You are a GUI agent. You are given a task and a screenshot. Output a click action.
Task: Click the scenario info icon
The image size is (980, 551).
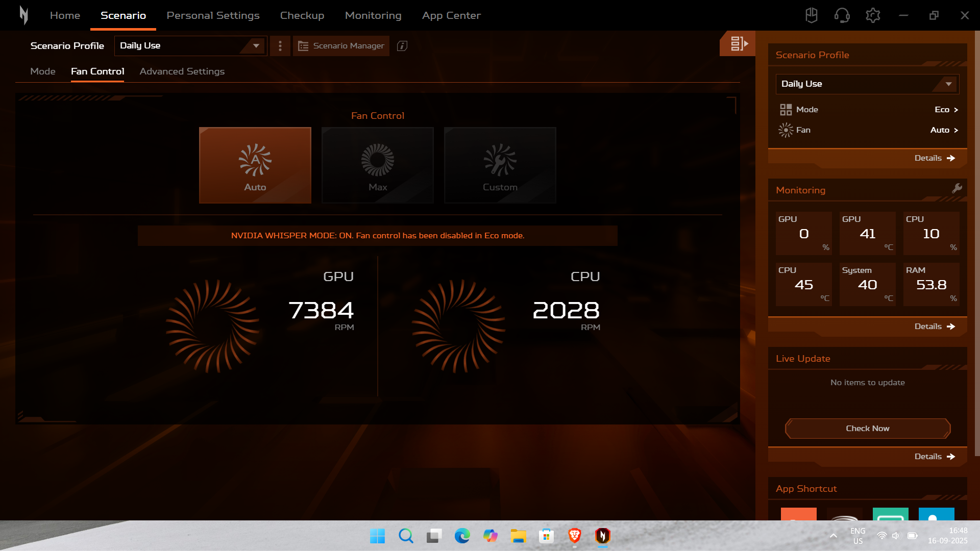[x=402, y=46]
